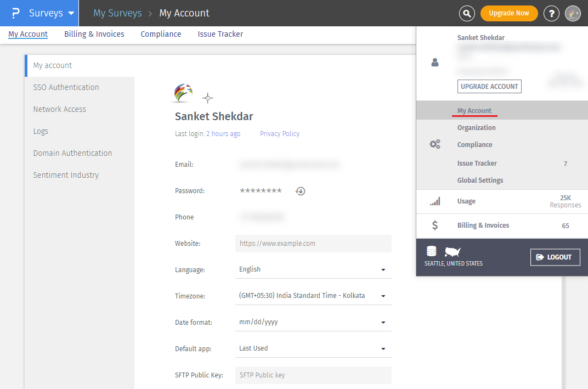
Task: Click the reset password lock icon
Action: (301, 191)
